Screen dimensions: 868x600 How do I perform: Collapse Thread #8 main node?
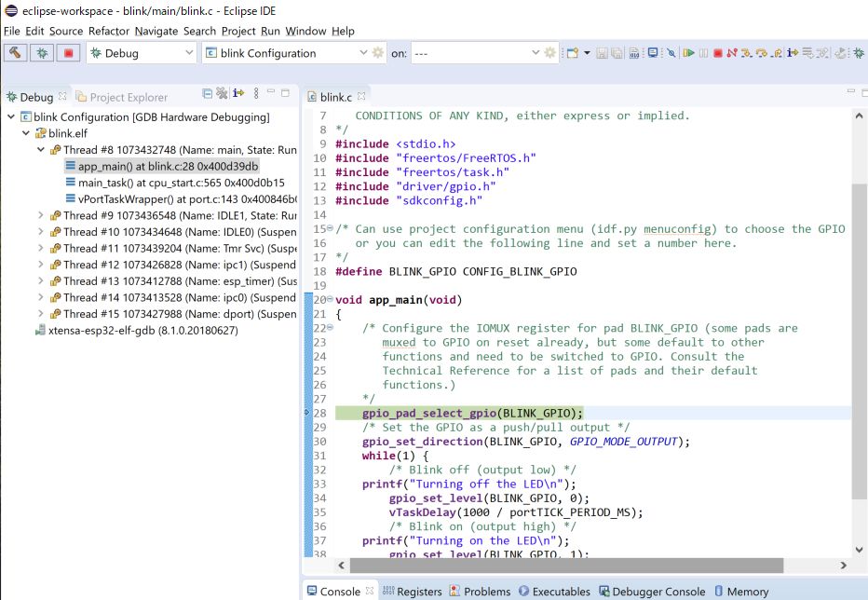[x=40, y=150]
